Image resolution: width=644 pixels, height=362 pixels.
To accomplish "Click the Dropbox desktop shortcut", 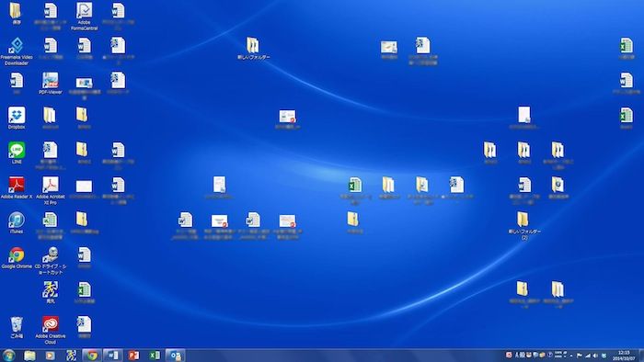I will (x=17, y=119).
